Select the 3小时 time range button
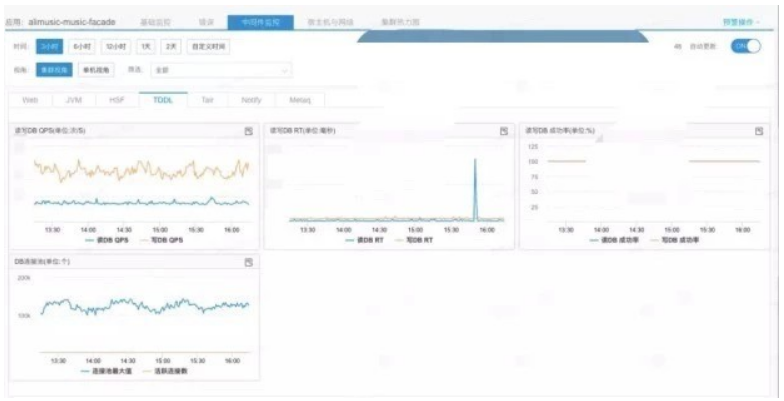This screenshot has height=401, width=784. (x=50, y=46)
